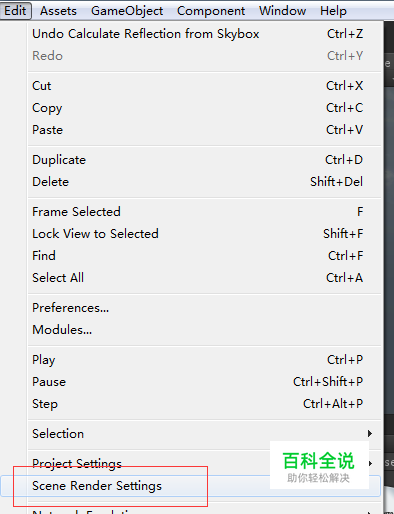Open the Component menu
Screen dimensions: 394x514
click(x=211, y=11)
